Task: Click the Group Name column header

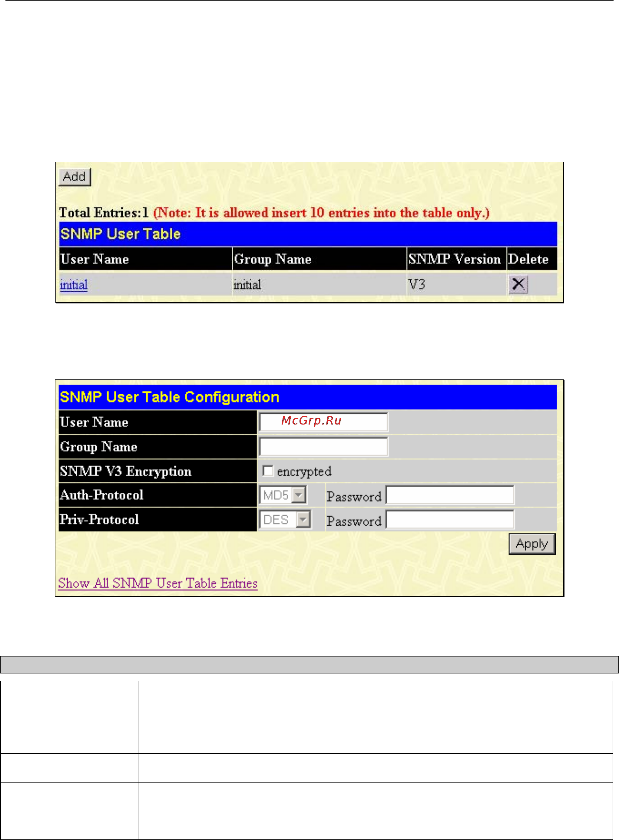Action: [319, 259]
